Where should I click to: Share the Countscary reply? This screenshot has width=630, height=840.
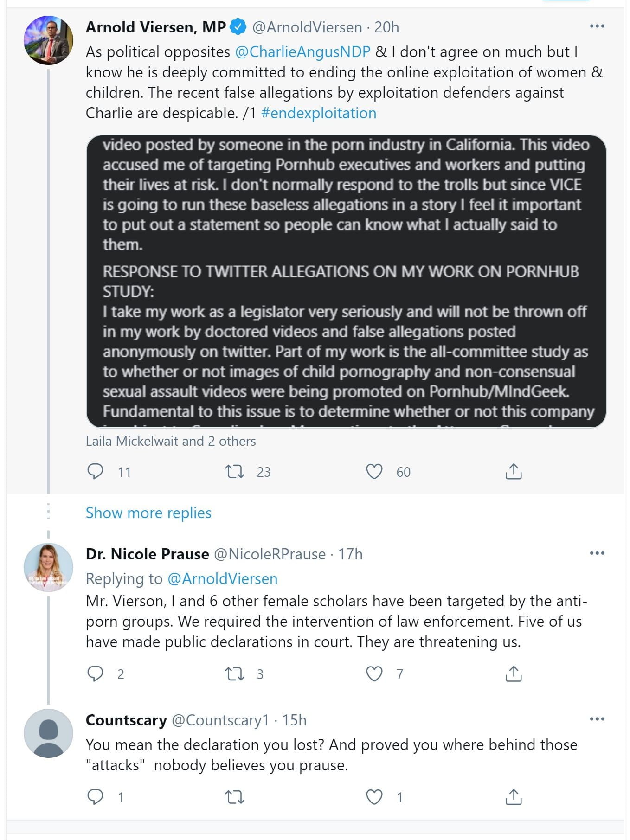click(x=513, y=797)
